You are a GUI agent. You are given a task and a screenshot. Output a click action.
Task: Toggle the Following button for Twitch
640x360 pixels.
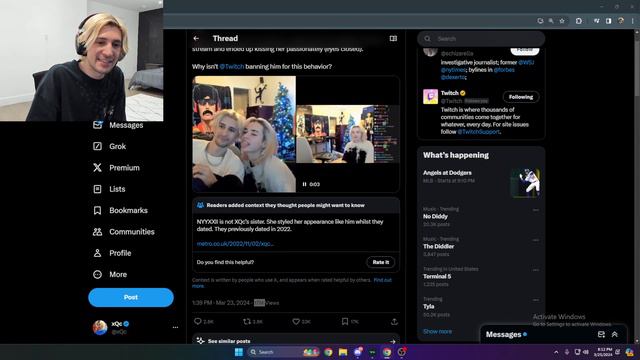coord(521,97)
